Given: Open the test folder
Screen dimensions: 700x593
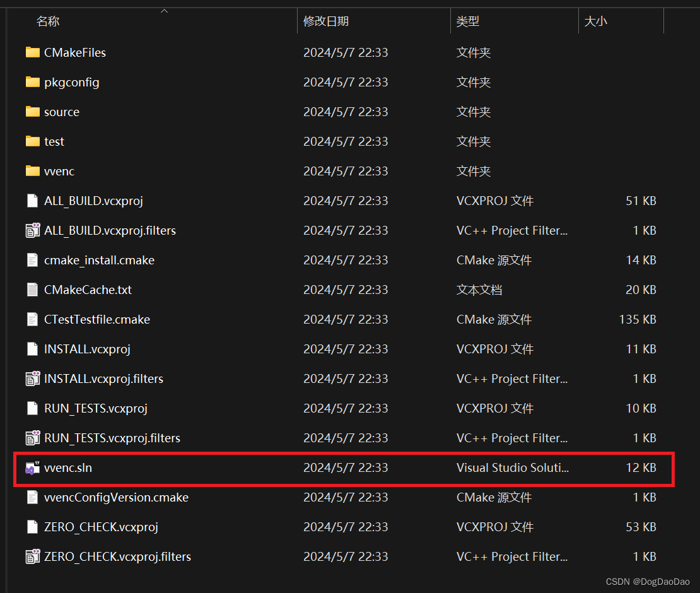Looking at the screenshot, I should click(x=54, y=141).
